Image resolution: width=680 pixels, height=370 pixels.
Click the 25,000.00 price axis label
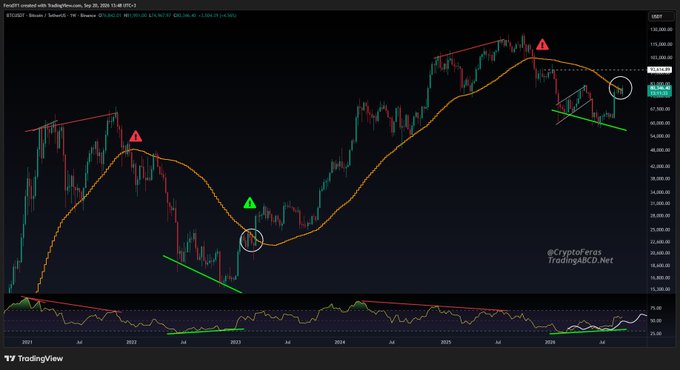[660, 229]
